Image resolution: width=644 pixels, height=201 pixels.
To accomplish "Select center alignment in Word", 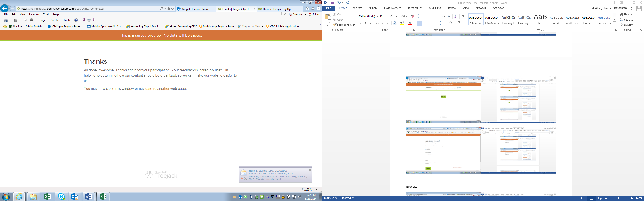I will [x=424, y=23].
